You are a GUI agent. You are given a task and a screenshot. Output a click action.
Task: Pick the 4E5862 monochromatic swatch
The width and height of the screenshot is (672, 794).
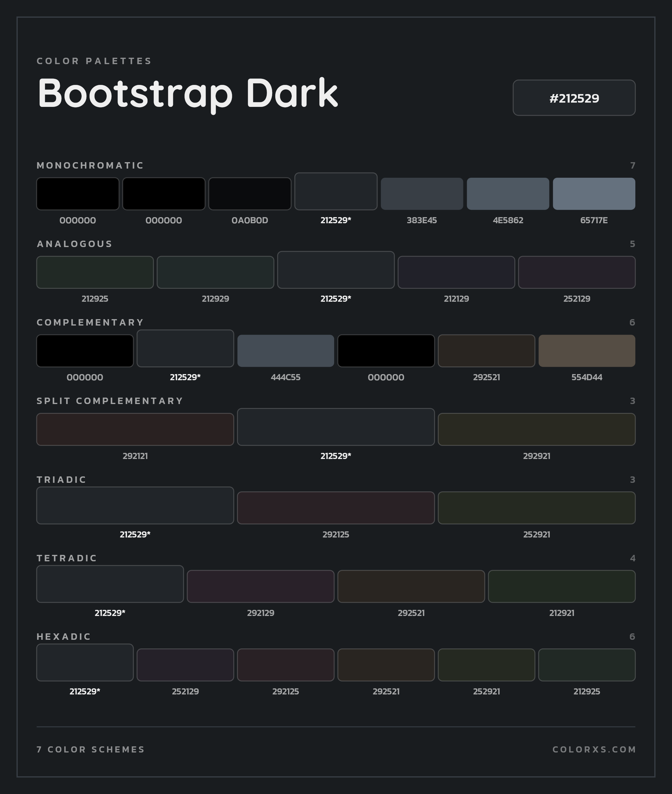click(x=508, y=193)
